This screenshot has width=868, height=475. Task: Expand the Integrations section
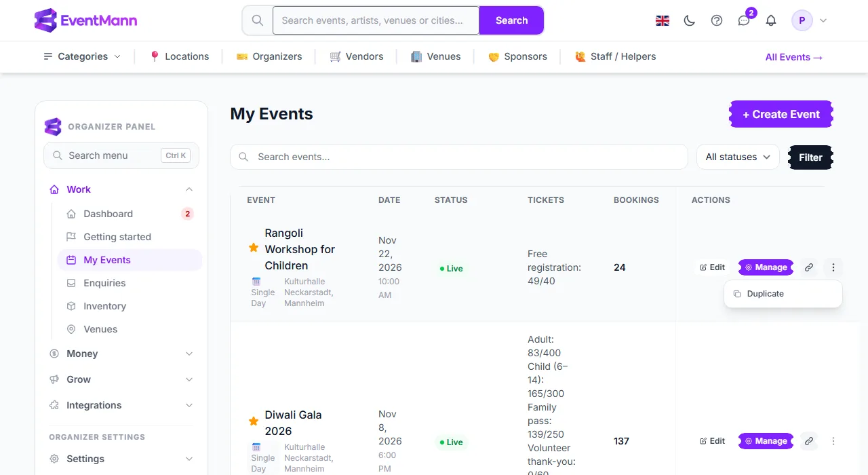pyautogui.click(x=121, y=405)
